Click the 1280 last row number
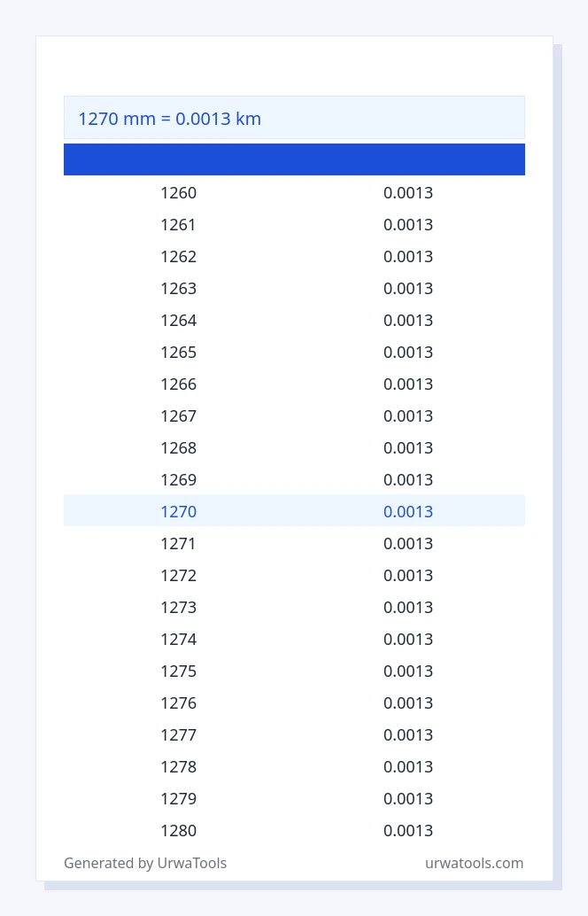 coord(179,831)
